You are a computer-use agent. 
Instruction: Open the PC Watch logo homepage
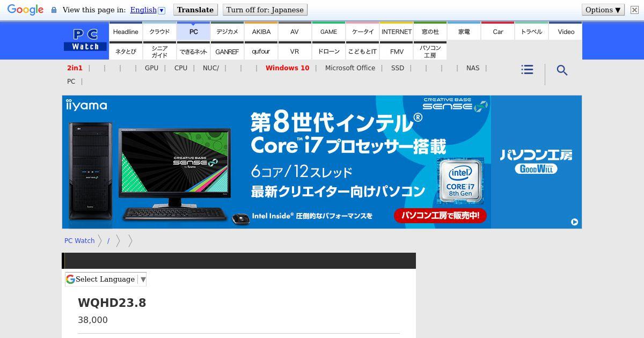(x=85, y=40)
